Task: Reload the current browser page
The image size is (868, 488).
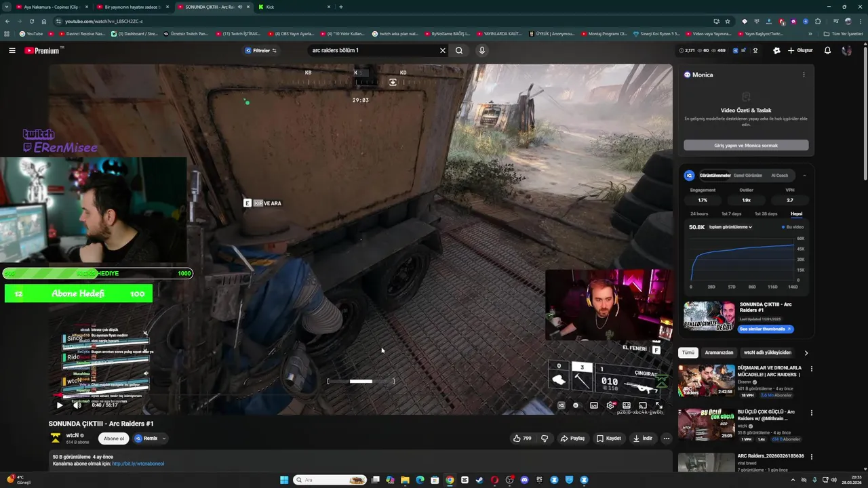Action: tap(31, 21)
